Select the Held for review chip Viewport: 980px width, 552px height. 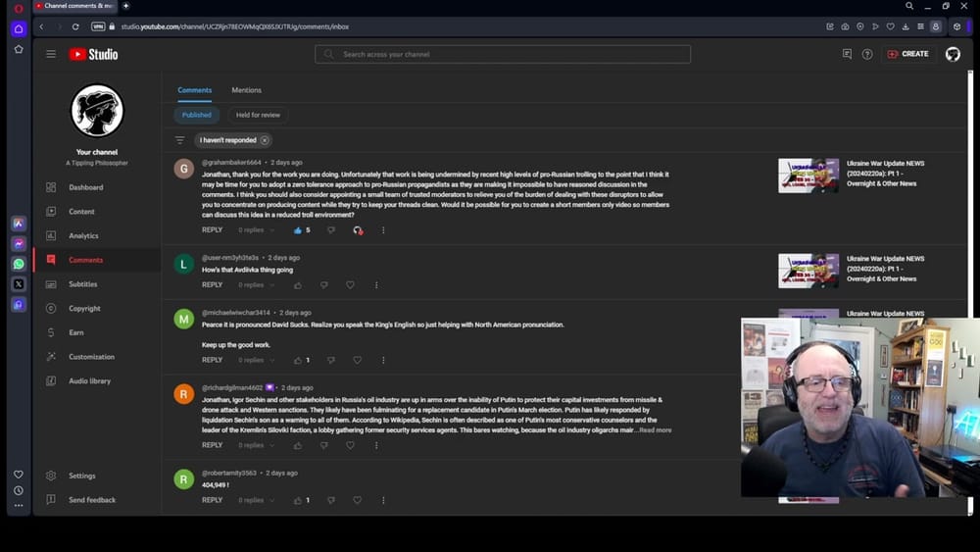click(258, 115)
